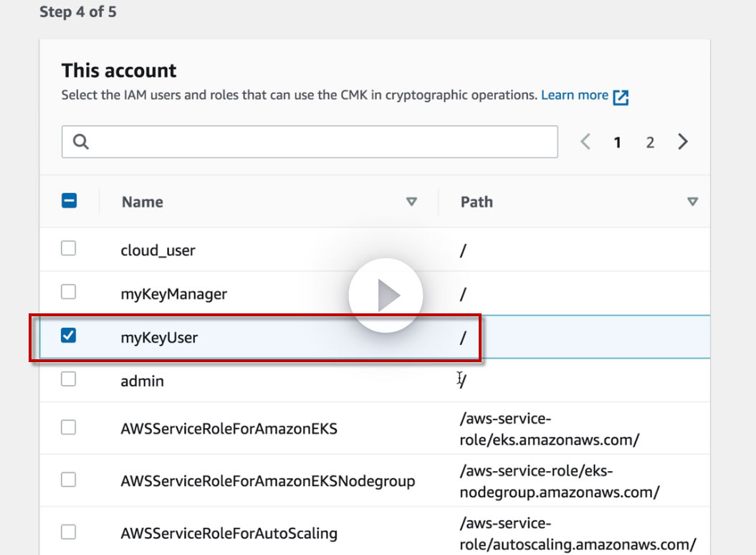Click the Name column header
756x555 pixels.
pyautogui.click(x=143, y=202)
